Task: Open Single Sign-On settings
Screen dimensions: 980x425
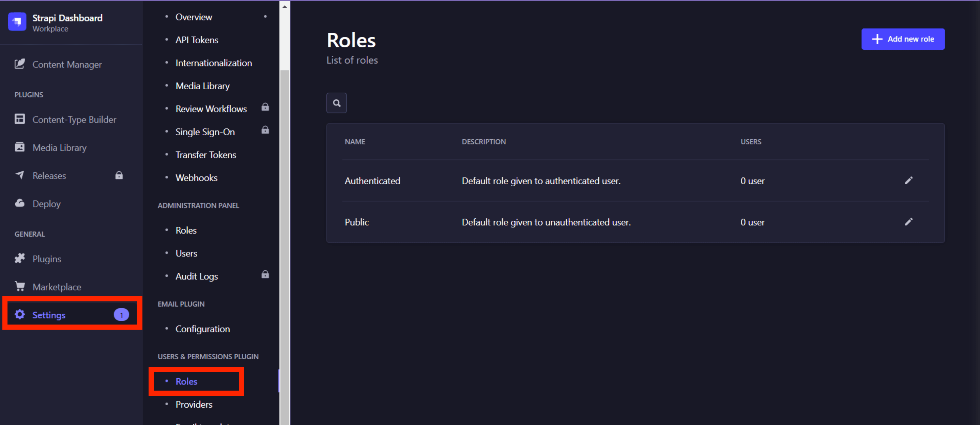Action: click(205, 132)
